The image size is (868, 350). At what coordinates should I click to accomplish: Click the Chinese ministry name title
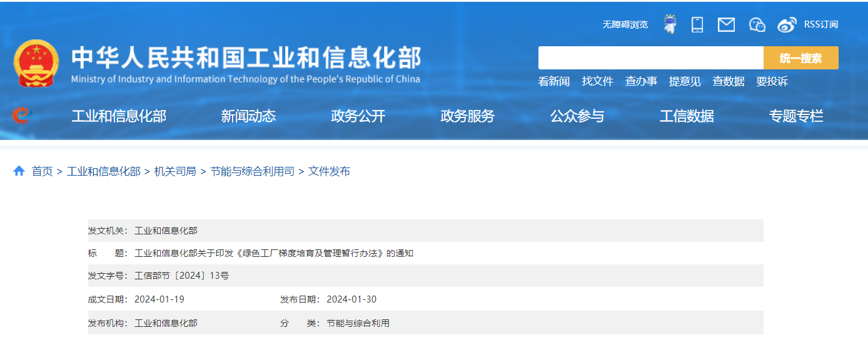[246, 57]
